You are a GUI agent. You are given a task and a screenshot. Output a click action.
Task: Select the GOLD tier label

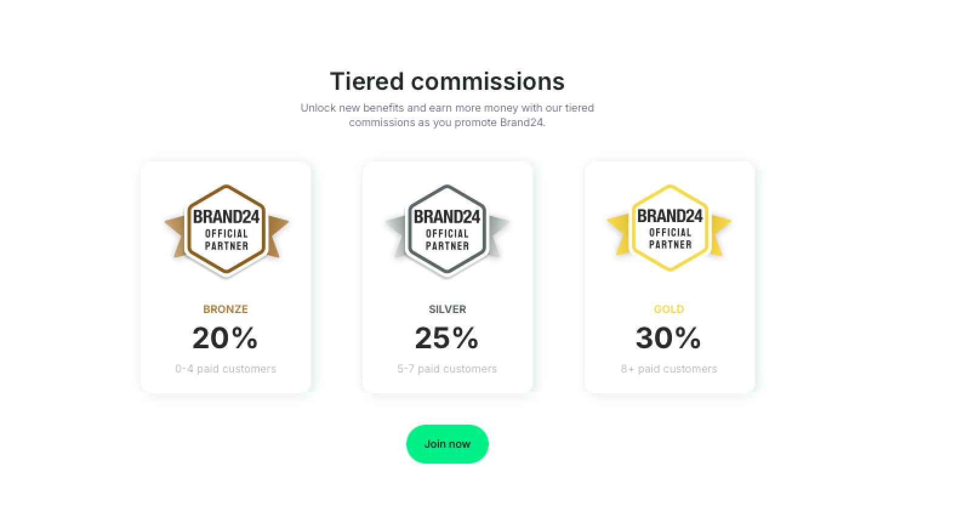point(669,309)
